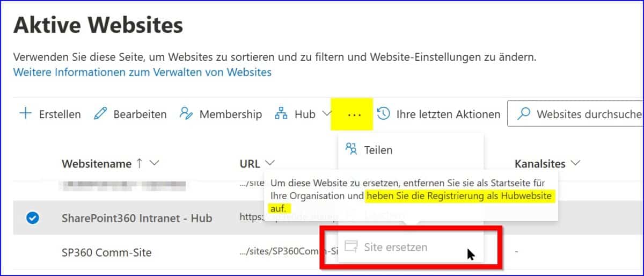Open the URL column dropdown chevron

[x=270, y=163]
